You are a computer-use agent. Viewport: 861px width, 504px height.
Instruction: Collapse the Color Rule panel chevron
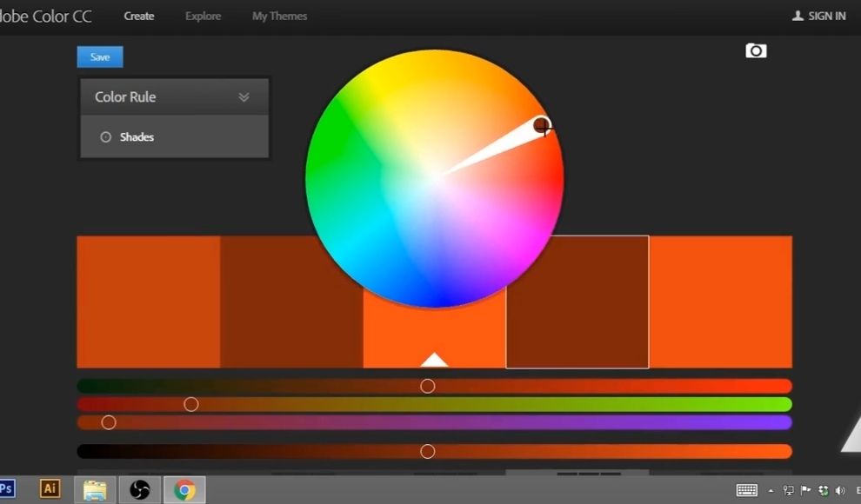point(244,97)
